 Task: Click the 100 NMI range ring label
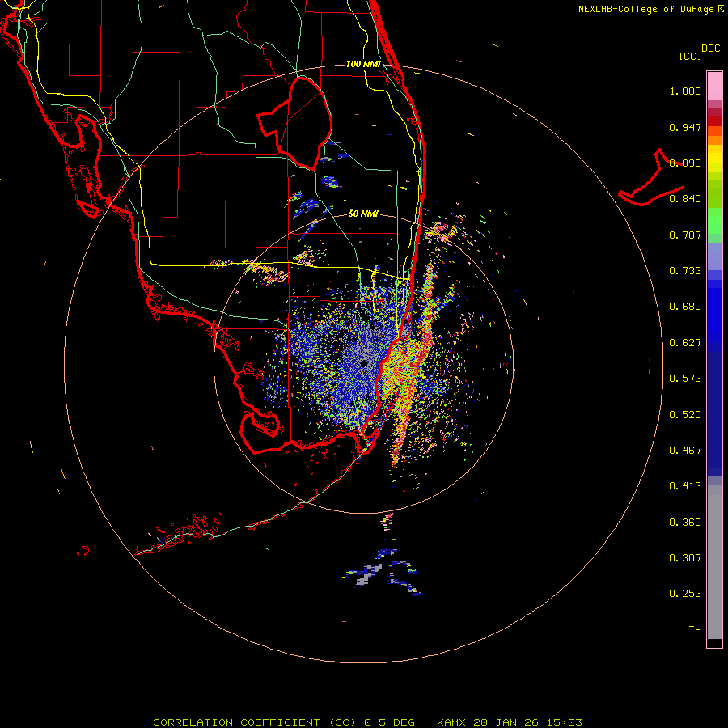click(363, 64)
